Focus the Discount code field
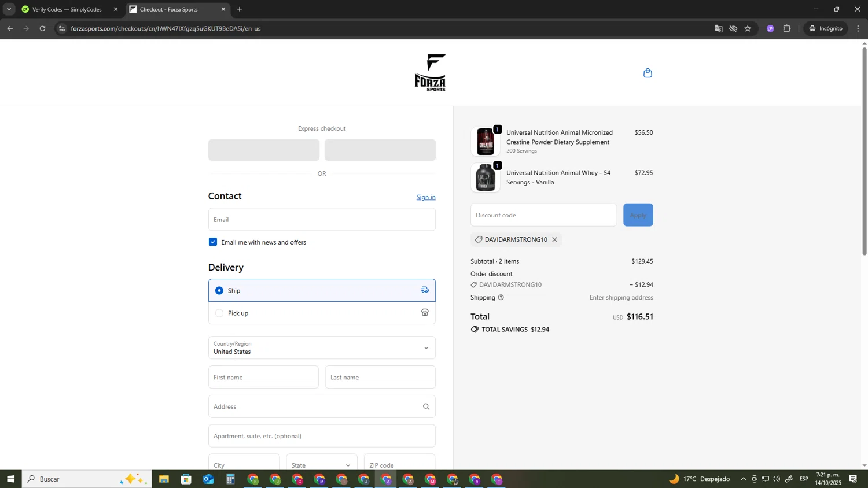 543,215
